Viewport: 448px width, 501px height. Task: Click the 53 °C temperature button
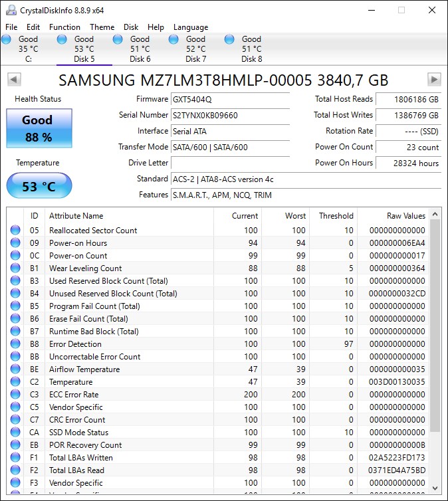coord(39,185)
